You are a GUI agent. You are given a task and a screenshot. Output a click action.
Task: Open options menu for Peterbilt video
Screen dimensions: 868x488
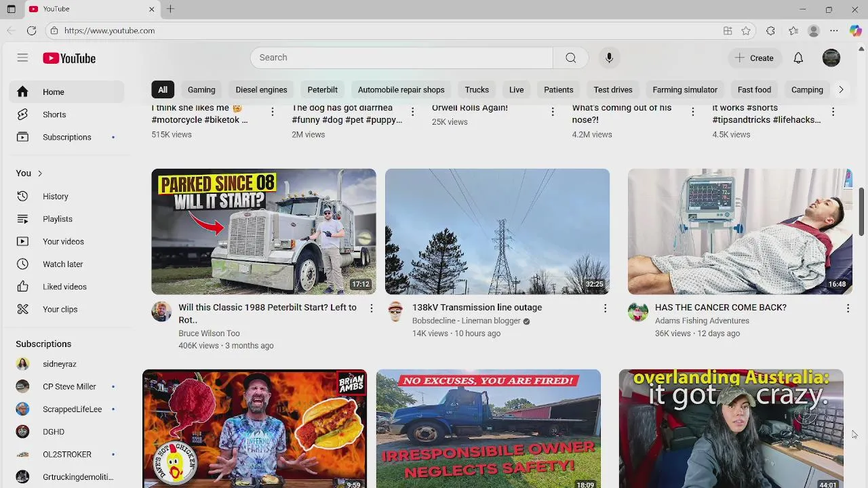click(x=371, y=308)
